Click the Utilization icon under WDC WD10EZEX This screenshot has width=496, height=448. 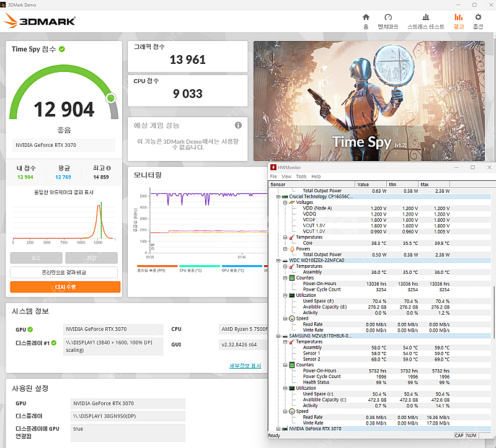click(x=292, y=296)
